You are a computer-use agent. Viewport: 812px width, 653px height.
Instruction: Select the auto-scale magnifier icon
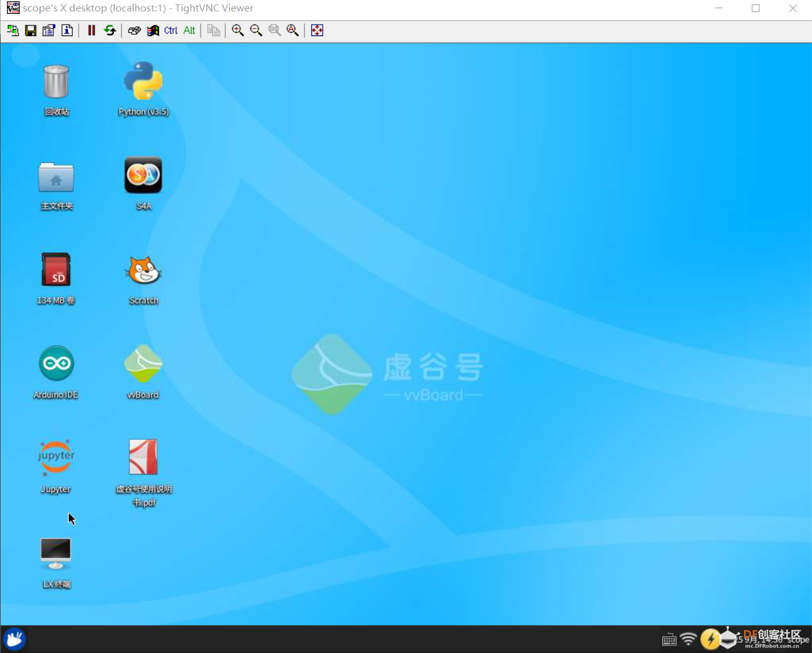pyautogui.click(x=293, y=30)
